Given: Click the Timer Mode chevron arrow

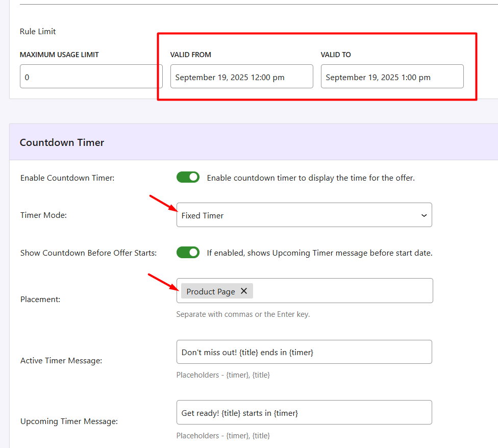Looking at the screenshot, I should (x=424, y=215).
